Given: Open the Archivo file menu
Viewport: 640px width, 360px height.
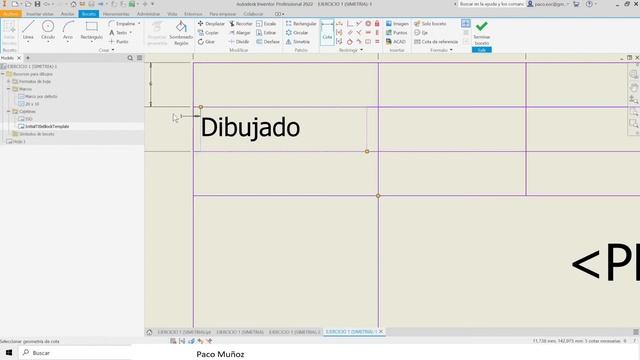Looking at the screenshot, I should tap(11, 14).
